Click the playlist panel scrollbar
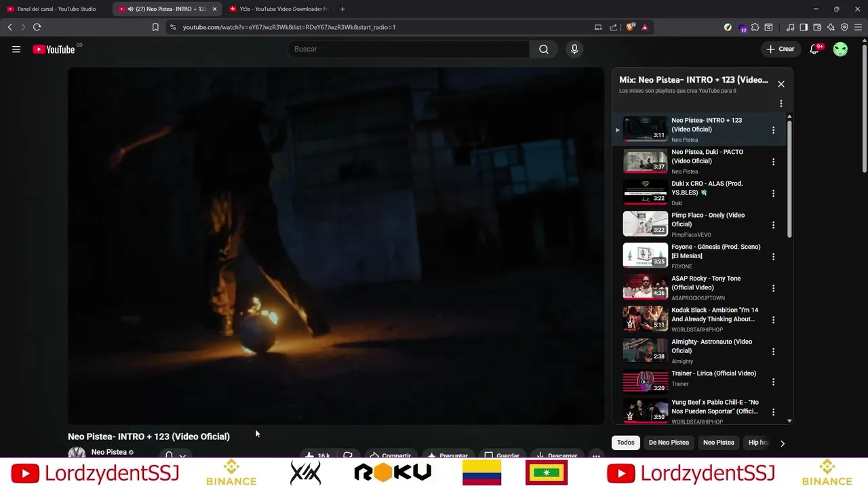 pos(789,178)
